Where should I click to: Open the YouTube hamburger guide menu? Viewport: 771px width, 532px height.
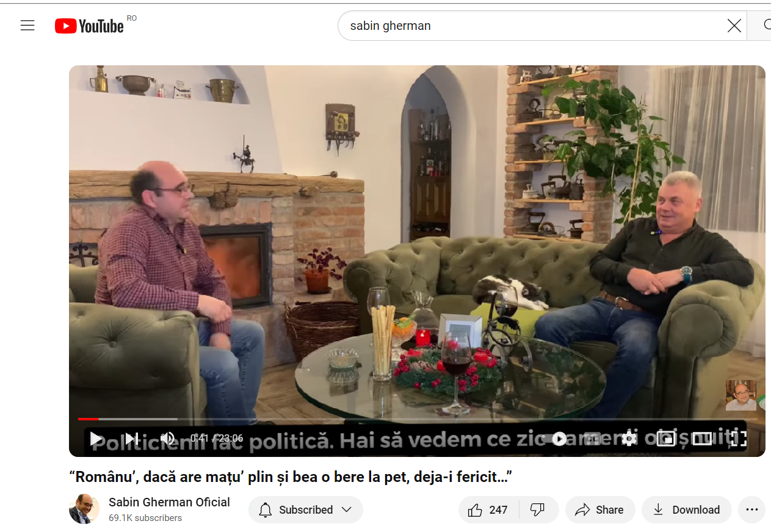coord(27,26)
